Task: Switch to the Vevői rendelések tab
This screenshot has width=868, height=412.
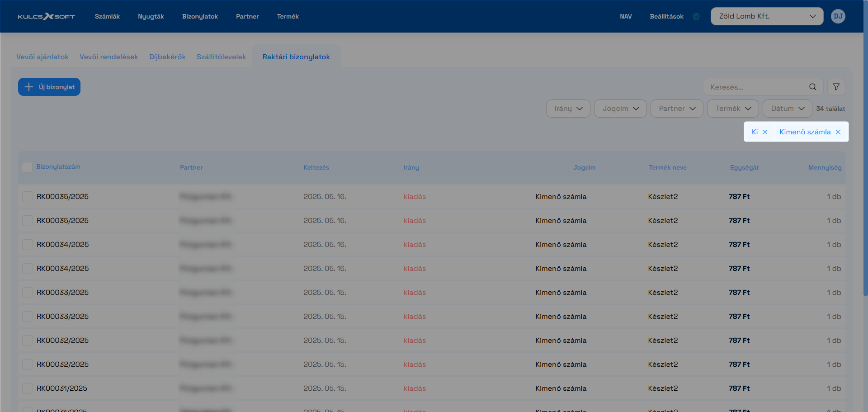Action: click(109, 57)
